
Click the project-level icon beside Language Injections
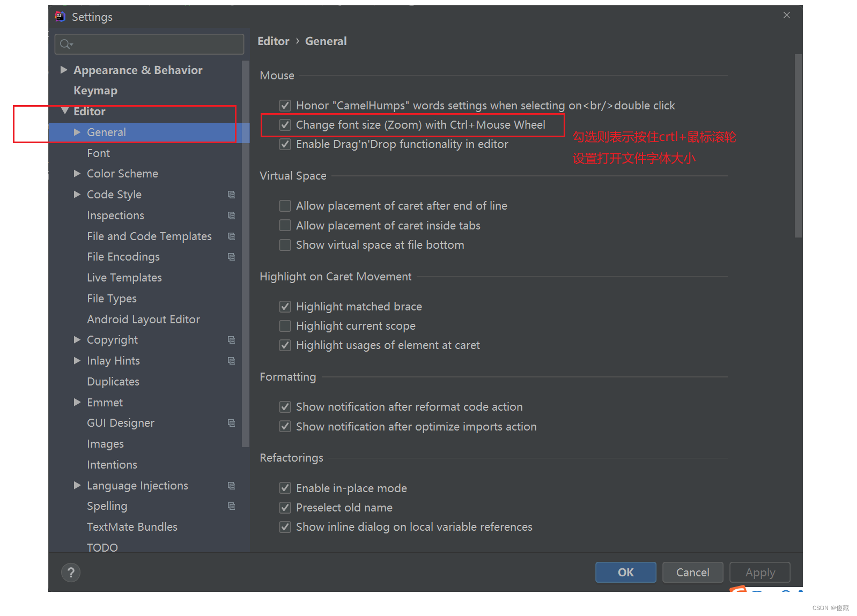point(231,486)
